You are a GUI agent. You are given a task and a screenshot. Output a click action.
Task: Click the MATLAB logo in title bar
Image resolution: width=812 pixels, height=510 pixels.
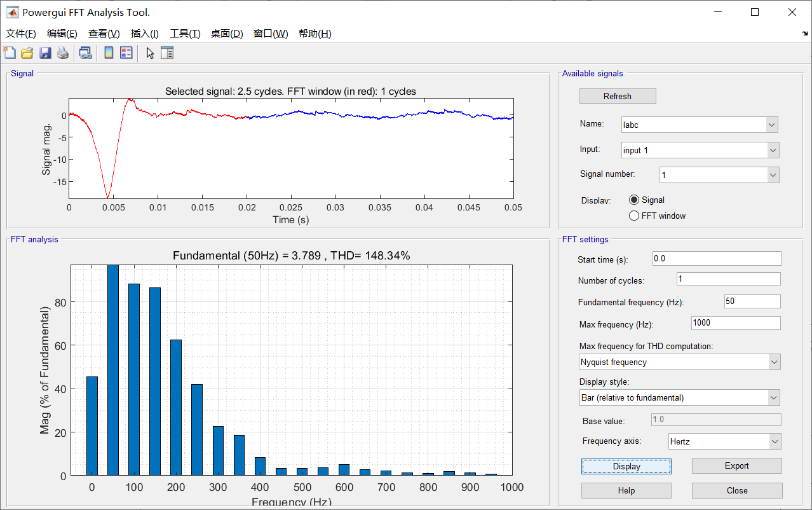tap(12, 12)
